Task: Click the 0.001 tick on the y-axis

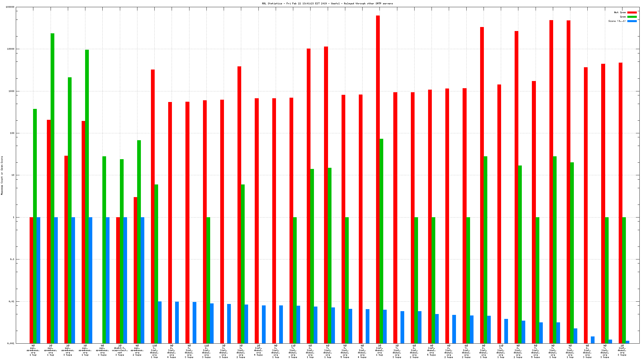Action: tap(11, 343)
